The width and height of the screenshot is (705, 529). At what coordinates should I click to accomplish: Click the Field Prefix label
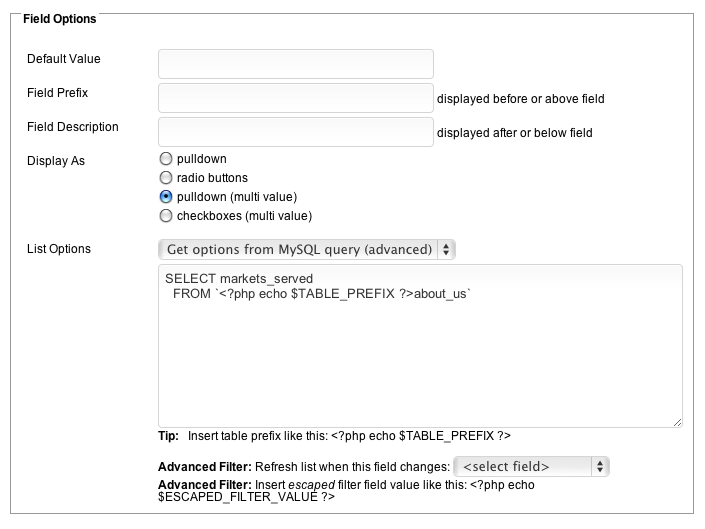click(x=57, y=93)
